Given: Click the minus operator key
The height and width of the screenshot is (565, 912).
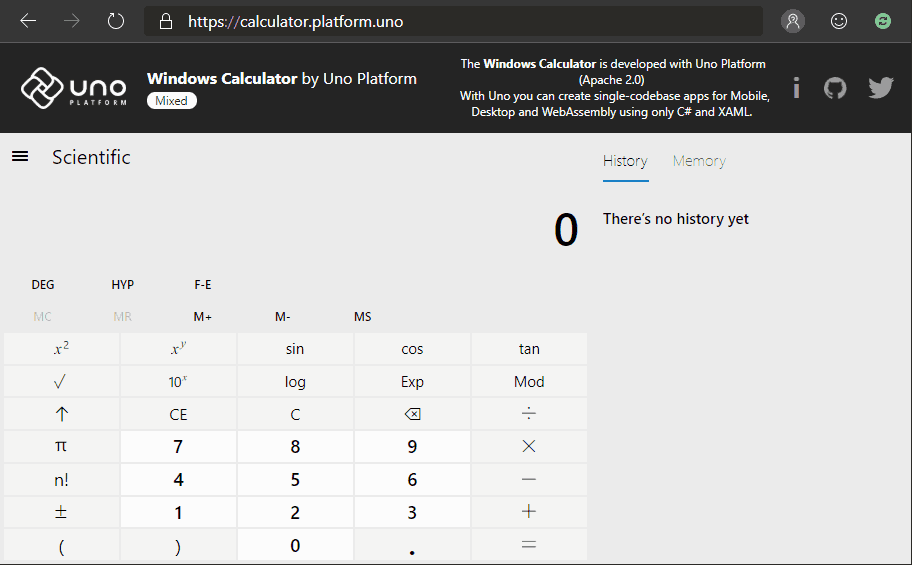Looking at the screenshot, I should (x=529, y=479).
